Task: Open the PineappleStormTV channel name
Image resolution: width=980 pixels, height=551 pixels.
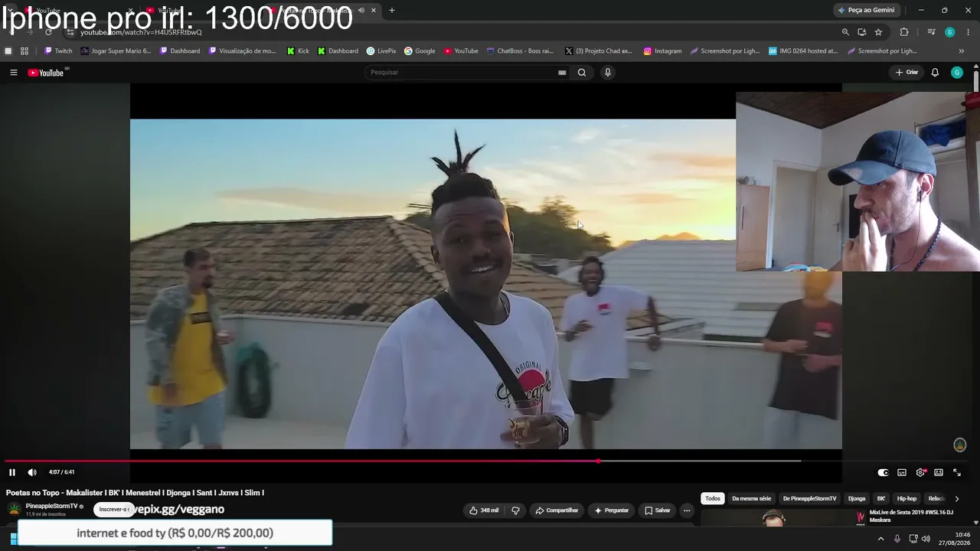Action: click(x=52, y=506)
